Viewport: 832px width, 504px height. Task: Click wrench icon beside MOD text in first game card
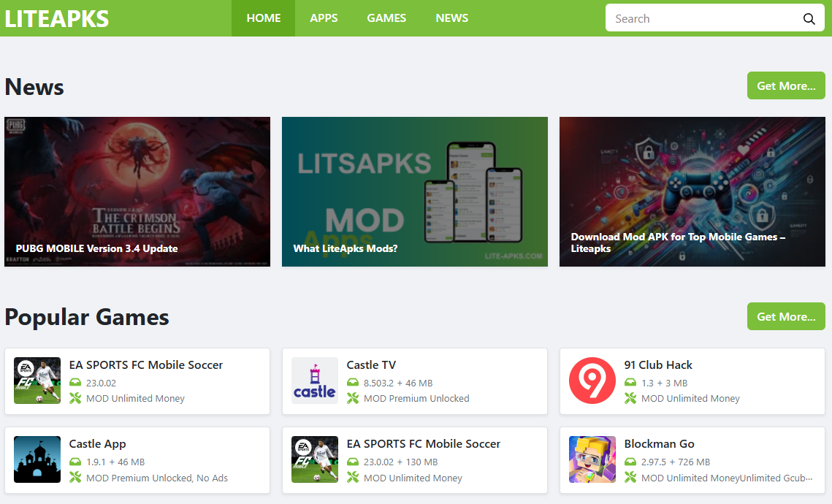75,398
